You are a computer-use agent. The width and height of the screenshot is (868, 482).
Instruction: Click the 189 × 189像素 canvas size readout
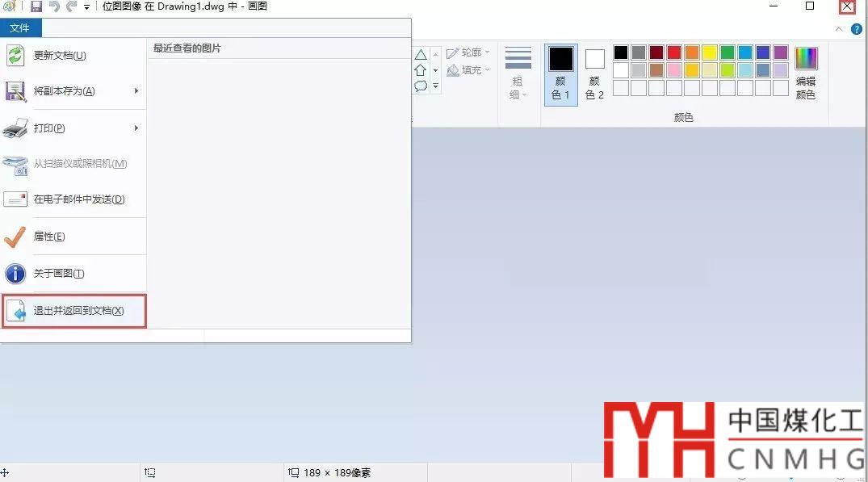click(338, 472)
